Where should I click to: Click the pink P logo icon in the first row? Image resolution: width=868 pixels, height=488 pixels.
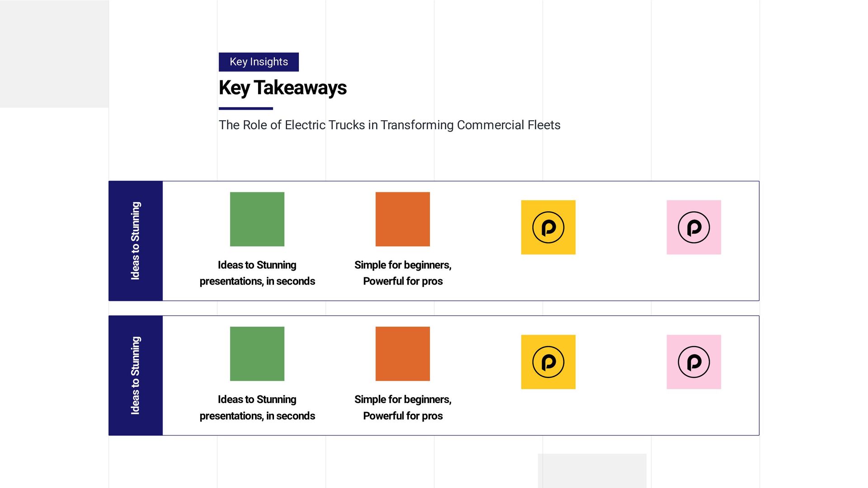[x=693, y=227]
